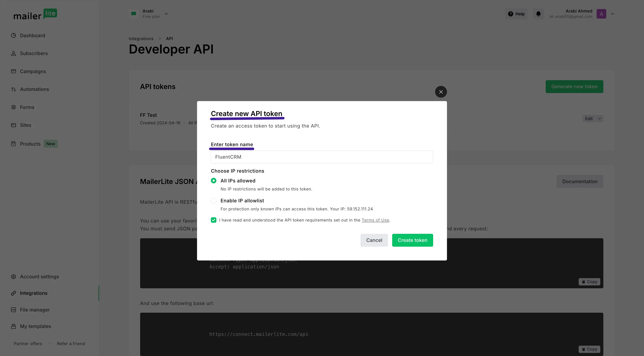Click Edit on FF Test token
This screenshot has height=356, width=644.
pyautogui.click(x=589, y=119)
